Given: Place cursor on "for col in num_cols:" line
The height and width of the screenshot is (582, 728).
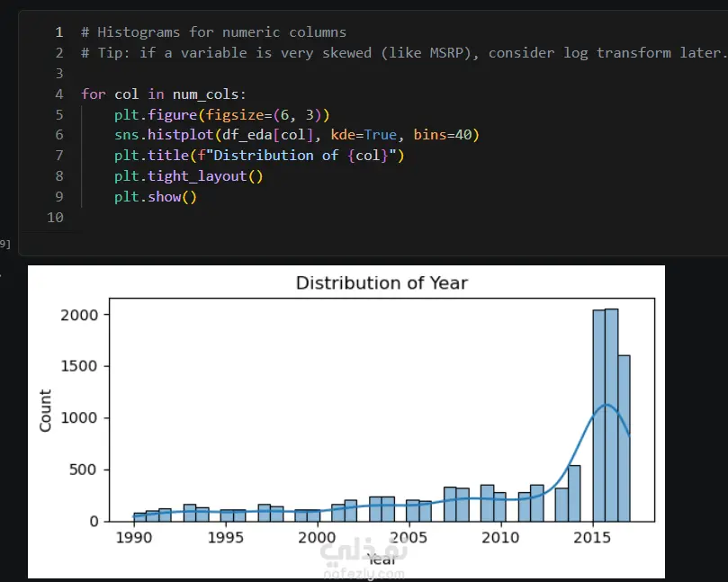Looking at the screenshot, I should coord(164,94).
